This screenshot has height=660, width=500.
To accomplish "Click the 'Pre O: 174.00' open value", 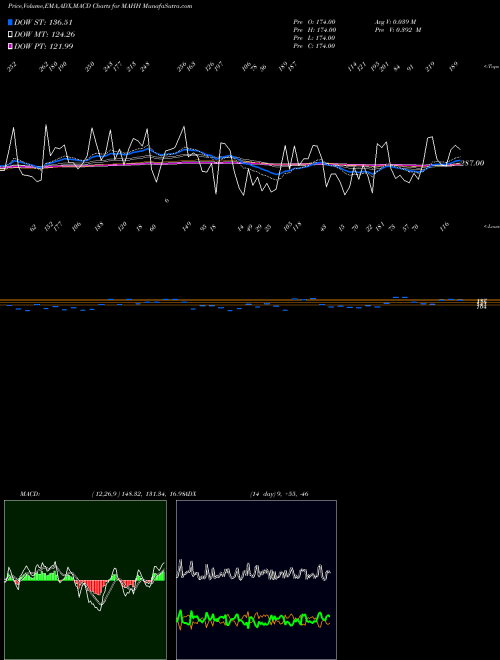I will click(314, 22).
